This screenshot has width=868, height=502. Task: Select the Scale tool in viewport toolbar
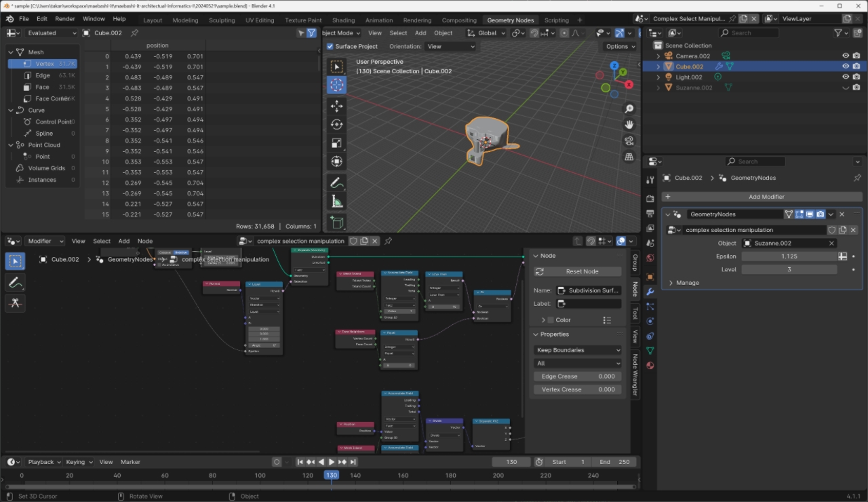(x=337, y=142)
